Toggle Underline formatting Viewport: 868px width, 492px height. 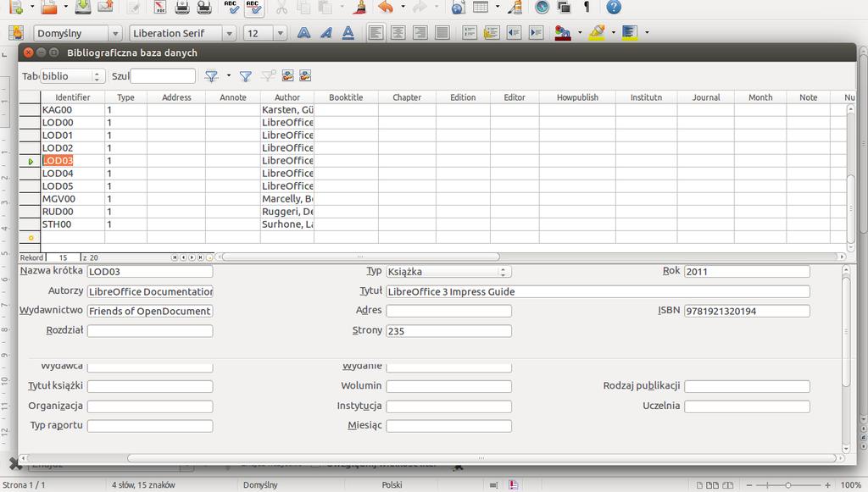tap(348, 33)
